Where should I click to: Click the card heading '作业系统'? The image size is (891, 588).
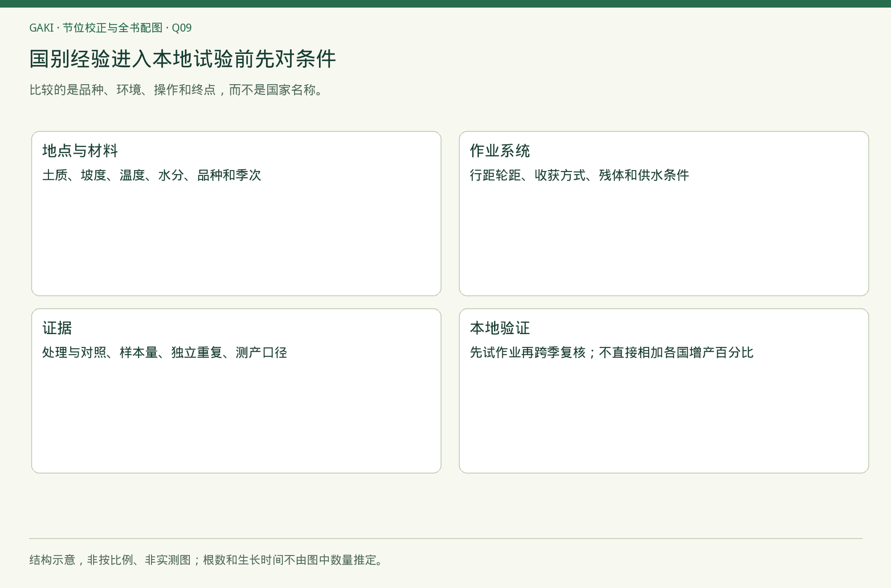point(500,151)
